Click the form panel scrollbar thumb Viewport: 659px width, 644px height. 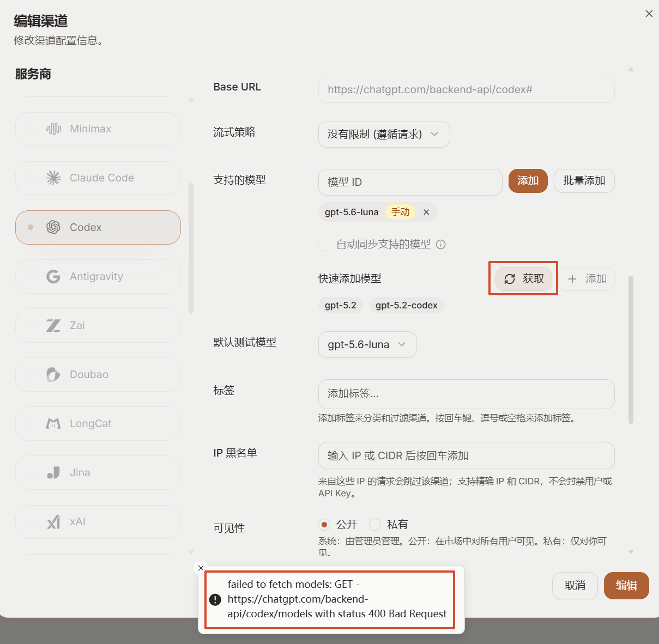pyautogui.click(x=631, y=350)
